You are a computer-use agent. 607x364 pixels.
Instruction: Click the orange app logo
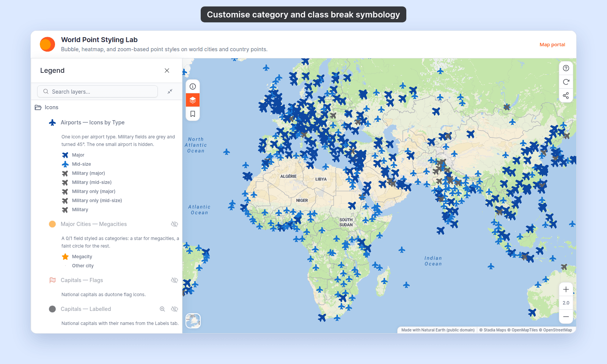coord(47,44)
